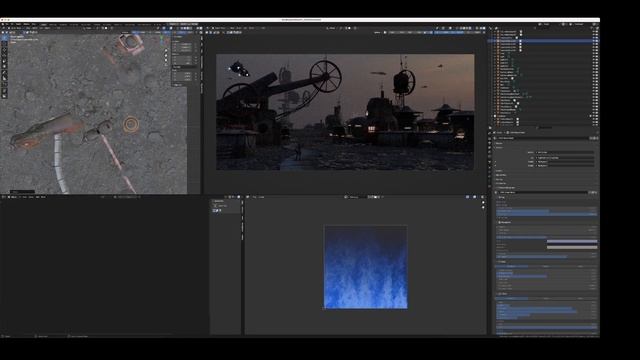This screenshot has height=360, width=640.
Task: Switch to the active Layout workspace tab
Action: pyautogui.click(x=43, y=24)
